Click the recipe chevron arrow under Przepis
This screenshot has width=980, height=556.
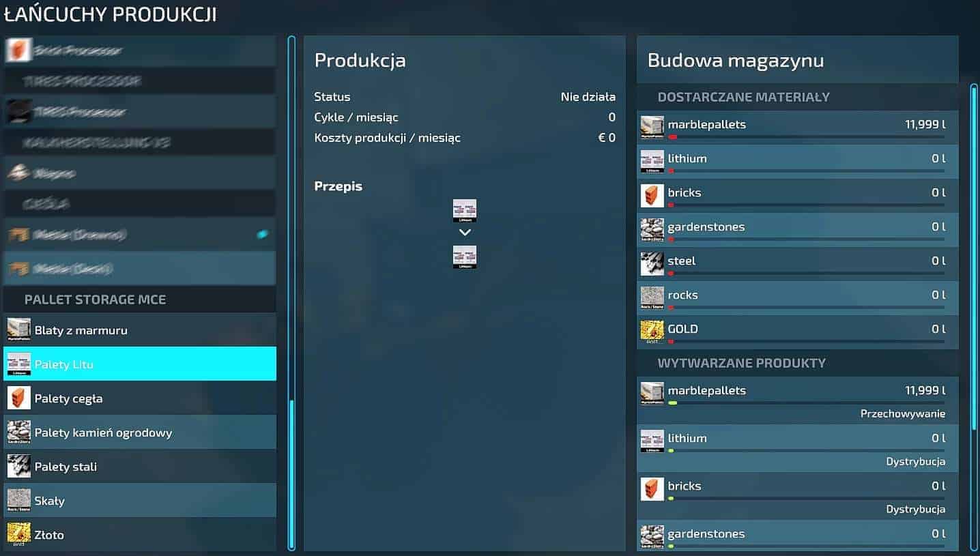coord(465,233)
